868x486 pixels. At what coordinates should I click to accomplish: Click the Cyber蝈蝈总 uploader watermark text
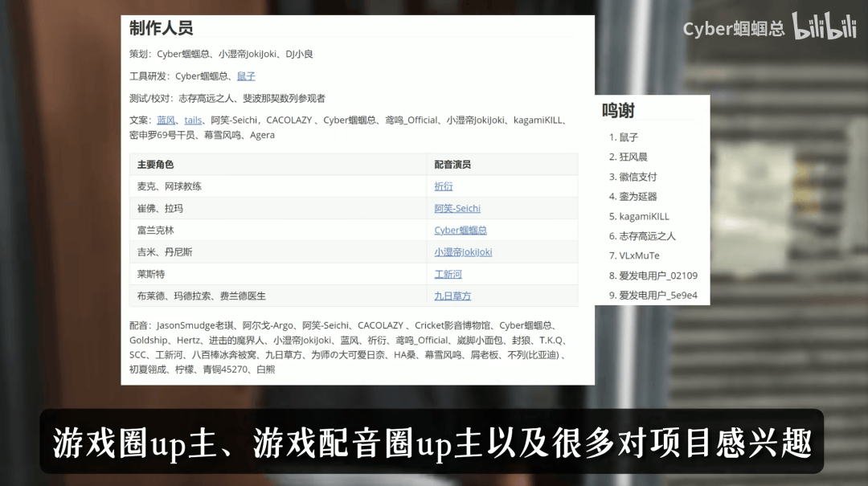(733, 29)
